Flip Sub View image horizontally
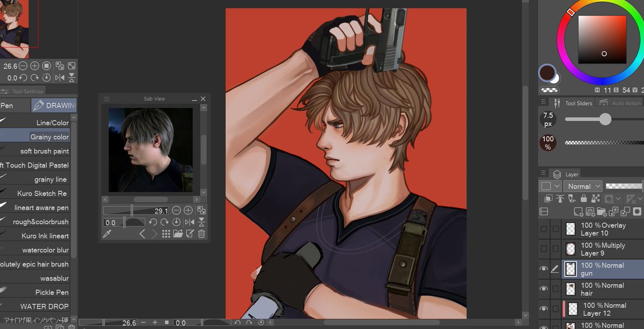 tap(189, 222)
